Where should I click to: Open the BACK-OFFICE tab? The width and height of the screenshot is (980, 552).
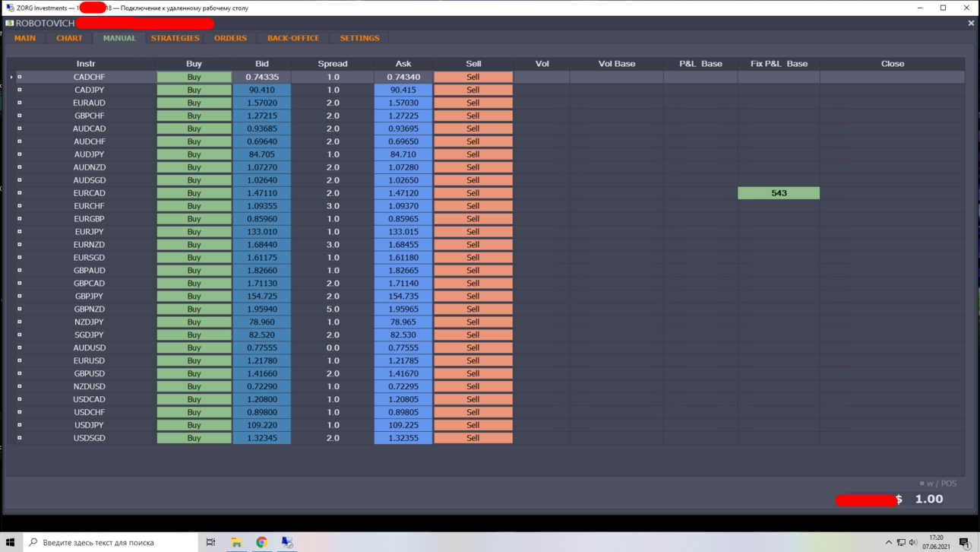click(x=293, y=38)
